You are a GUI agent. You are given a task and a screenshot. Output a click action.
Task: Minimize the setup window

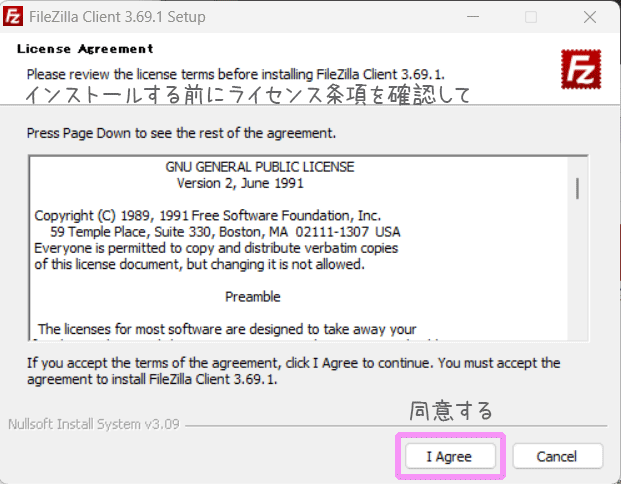(473, 17)
